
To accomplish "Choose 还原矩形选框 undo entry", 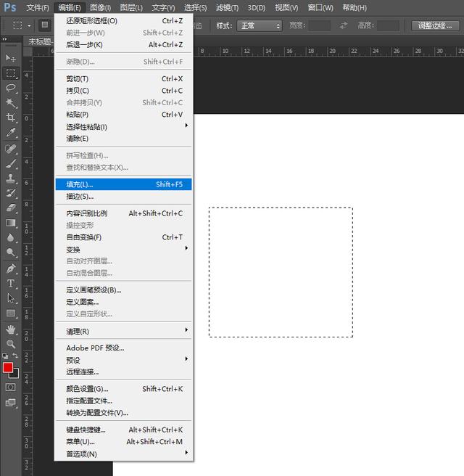I will (x=123, y=20).
